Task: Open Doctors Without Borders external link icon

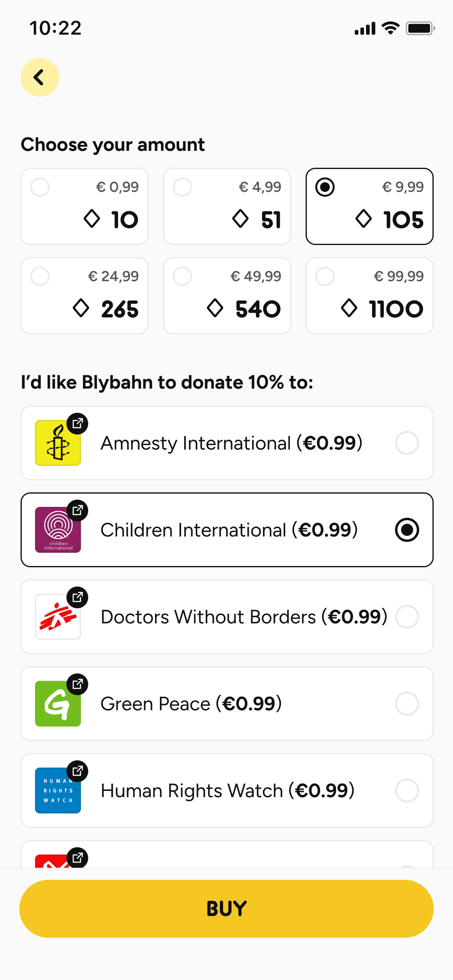Action: click(x=77, y=597)
